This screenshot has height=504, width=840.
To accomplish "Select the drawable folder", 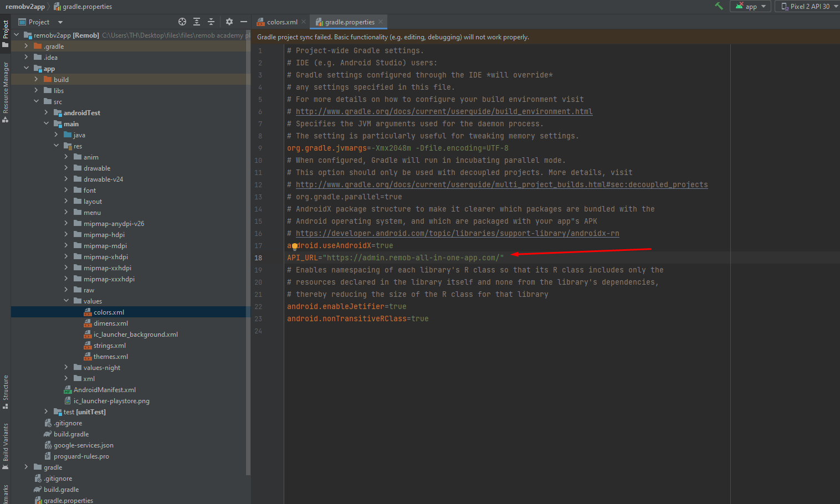I will (97, 168).
